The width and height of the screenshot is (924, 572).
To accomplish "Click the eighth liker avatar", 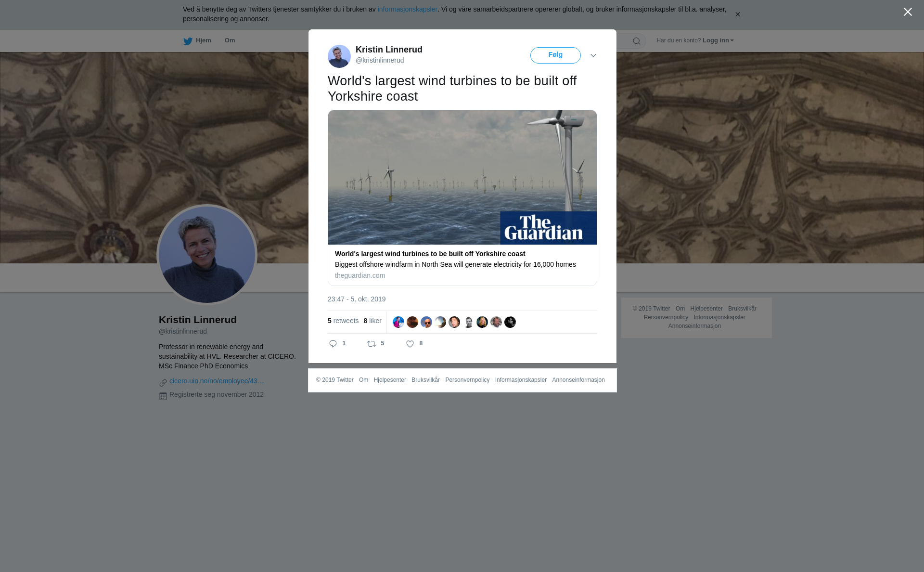I will pos(496,322).
